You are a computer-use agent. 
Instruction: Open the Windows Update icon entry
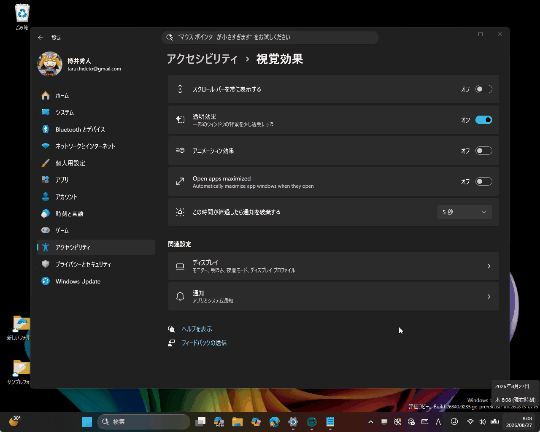pyautogui.click(x=45, y=281)
